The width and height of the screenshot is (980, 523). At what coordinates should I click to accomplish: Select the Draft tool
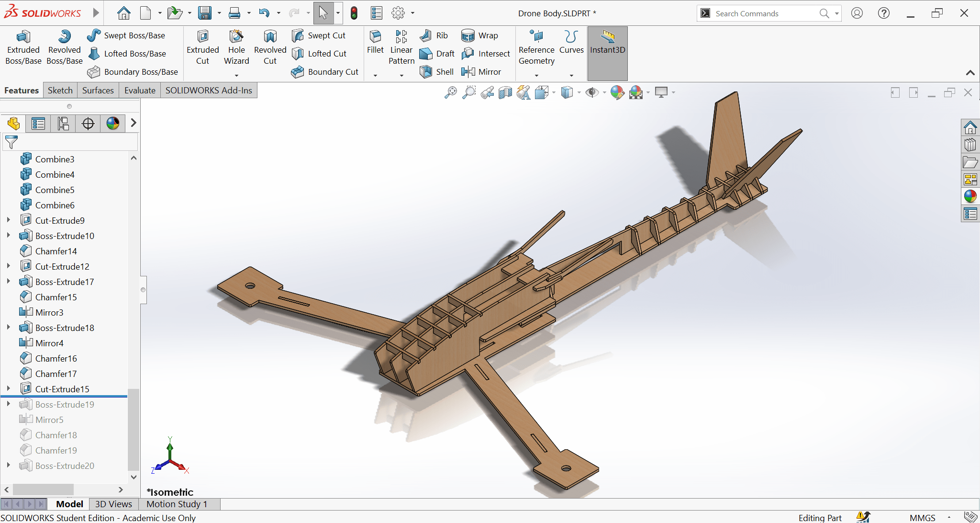click(437, 54)
